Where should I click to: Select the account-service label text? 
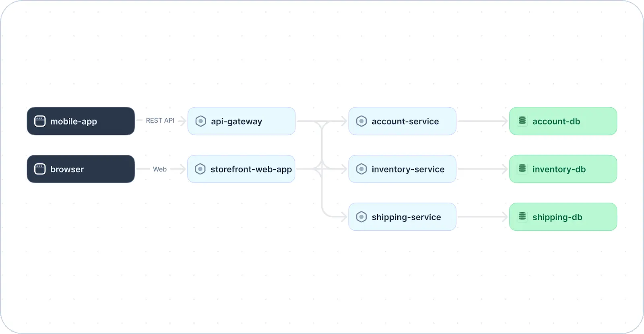[405, 121]
